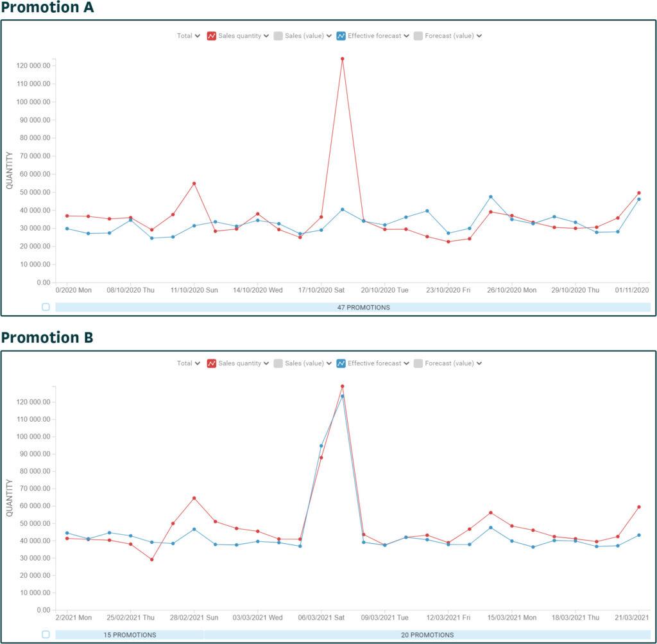
Task: Enable Sales (value) gray icon in Promotion B
Action: 278,363
